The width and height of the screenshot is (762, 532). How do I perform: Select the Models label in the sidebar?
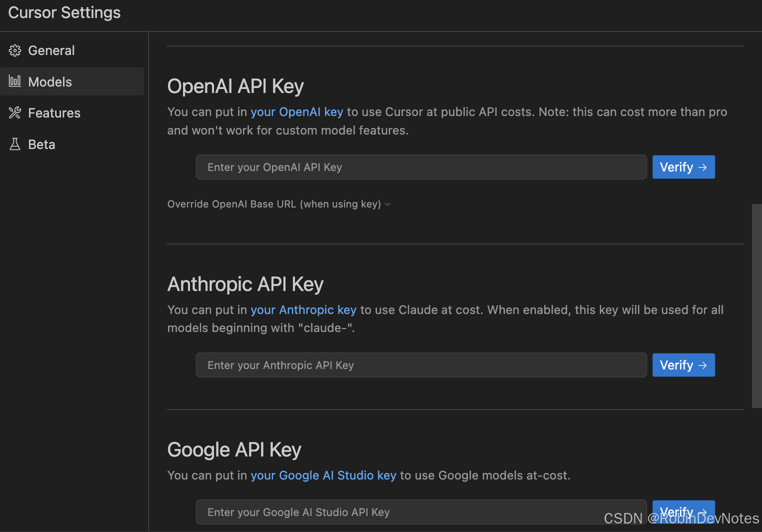tap(50, 82)
